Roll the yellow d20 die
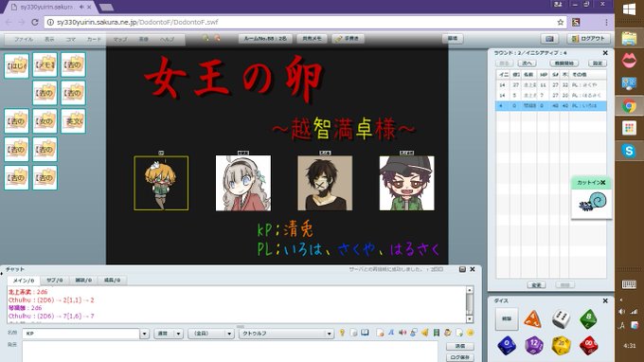The width and height of the screenshot is (644, 362). [561, 345]
